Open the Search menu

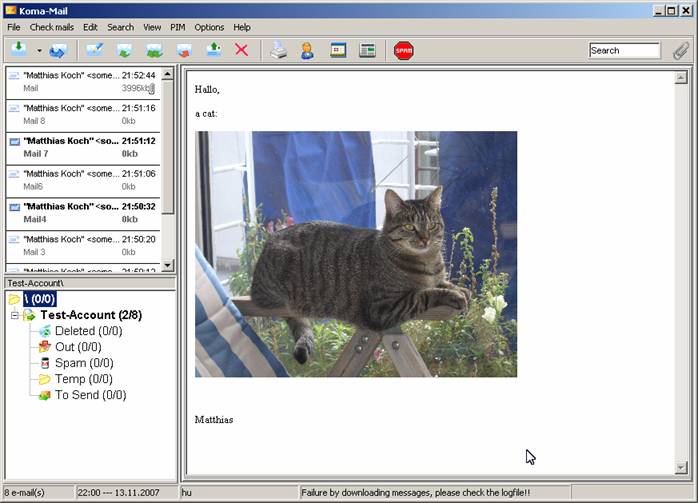pos(120,27)
